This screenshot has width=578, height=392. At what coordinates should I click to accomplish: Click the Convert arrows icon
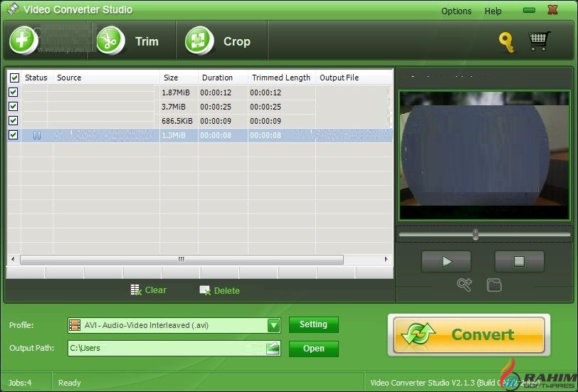(x=419, y=334)
